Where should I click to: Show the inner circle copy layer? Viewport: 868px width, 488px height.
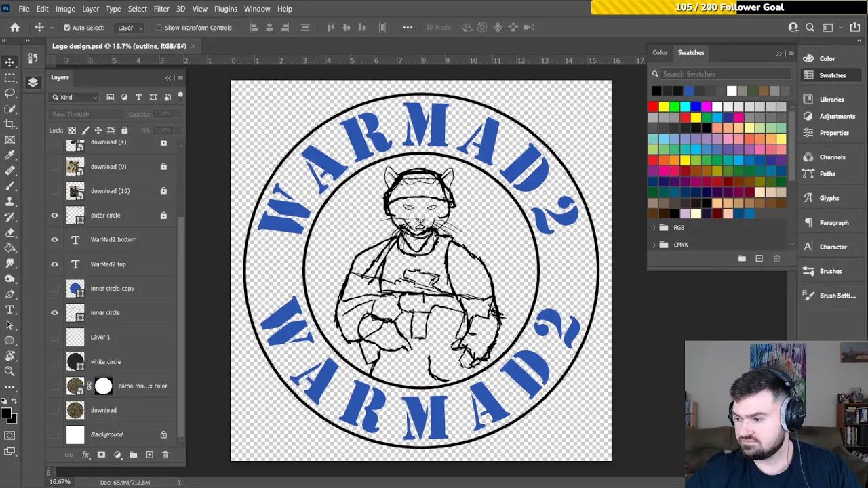[x=55, y=289]
